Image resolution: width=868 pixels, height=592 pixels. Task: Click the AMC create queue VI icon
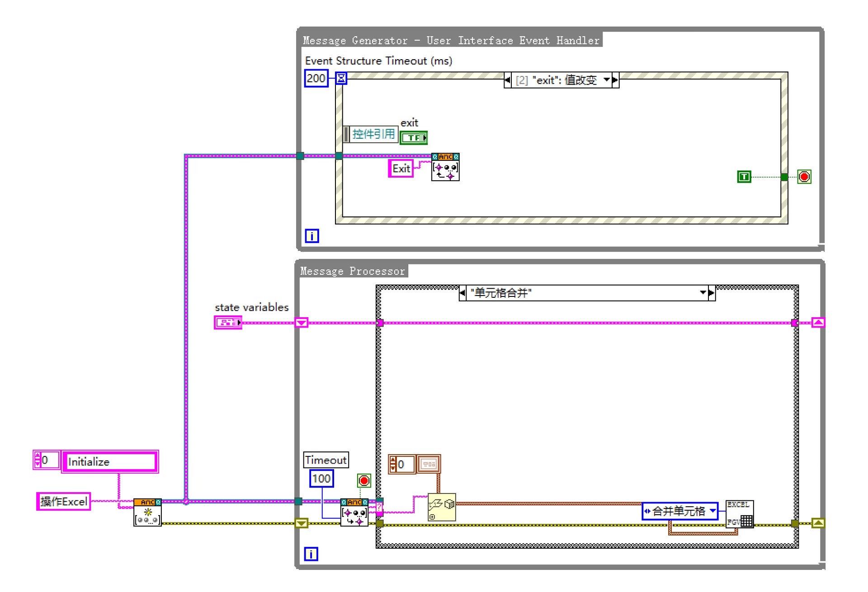147,512
